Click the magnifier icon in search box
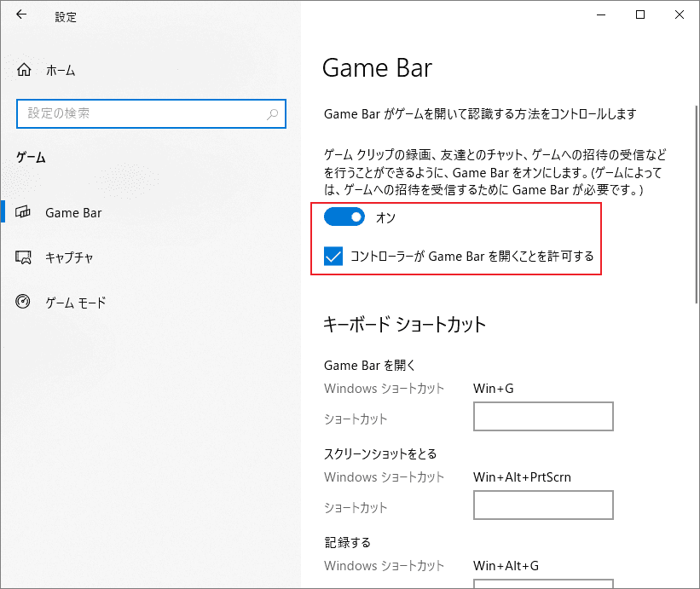Image resolution: width=700 pixels, height=589 pixels. (x=271, y=113)
